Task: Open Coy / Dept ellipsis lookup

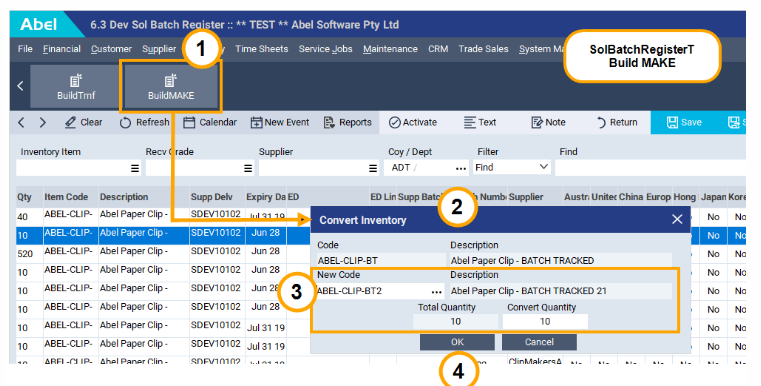Action: [x=461, y=168]
